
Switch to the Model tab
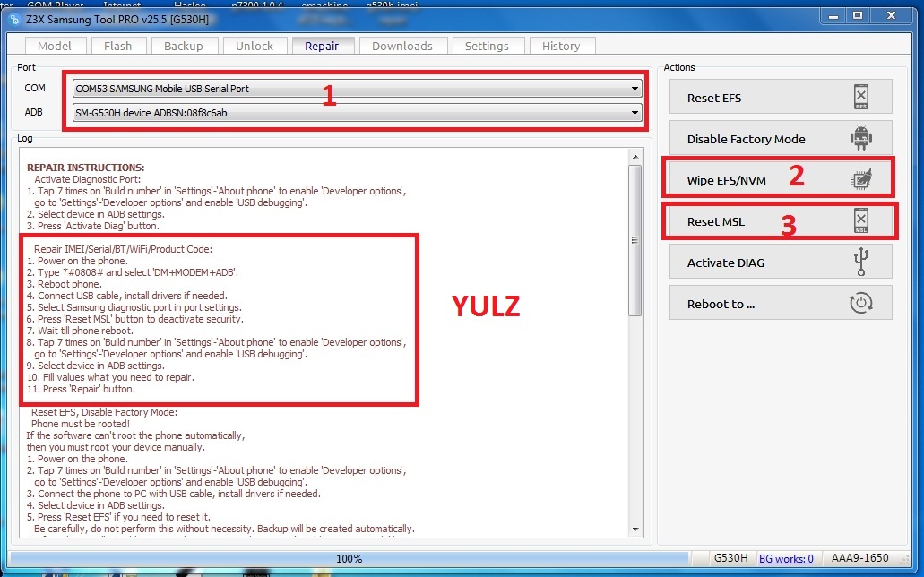[55, 46]
